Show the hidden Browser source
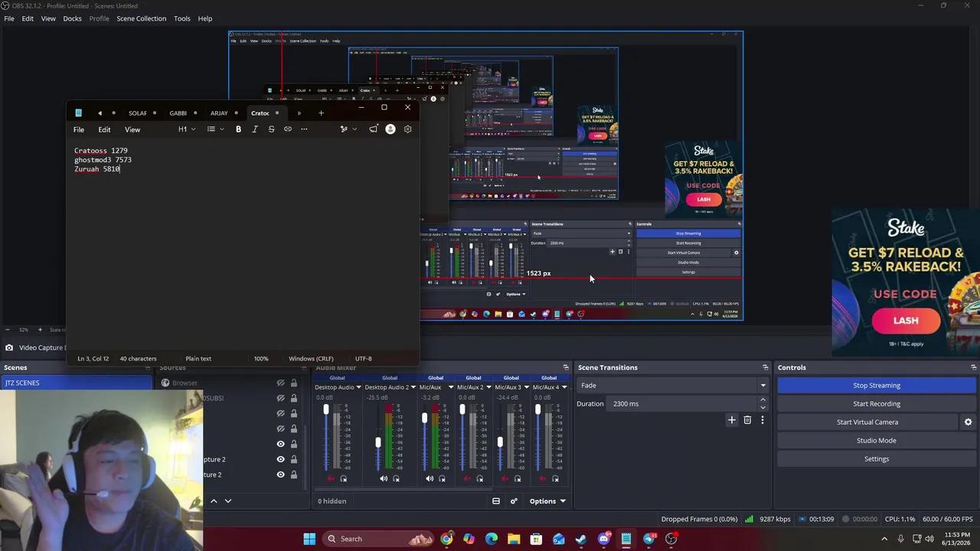The image size is (980, 551). 280,383
